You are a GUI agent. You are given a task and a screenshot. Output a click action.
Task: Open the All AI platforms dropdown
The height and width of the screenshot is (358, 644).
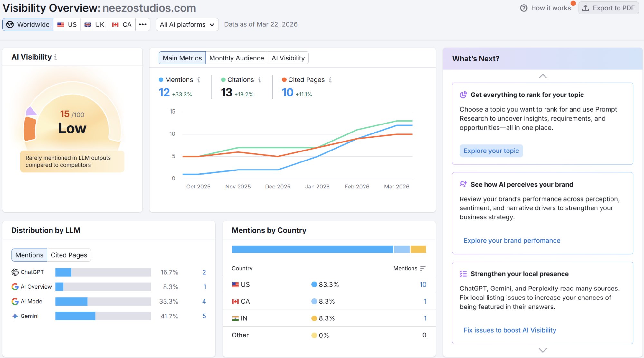point(187,24)
